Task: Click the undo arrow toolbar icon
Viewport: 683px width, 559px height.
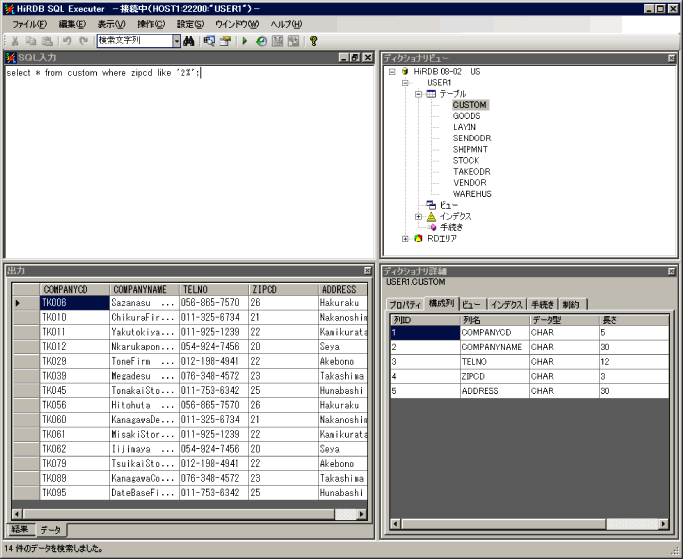Action: coord(67,41)
